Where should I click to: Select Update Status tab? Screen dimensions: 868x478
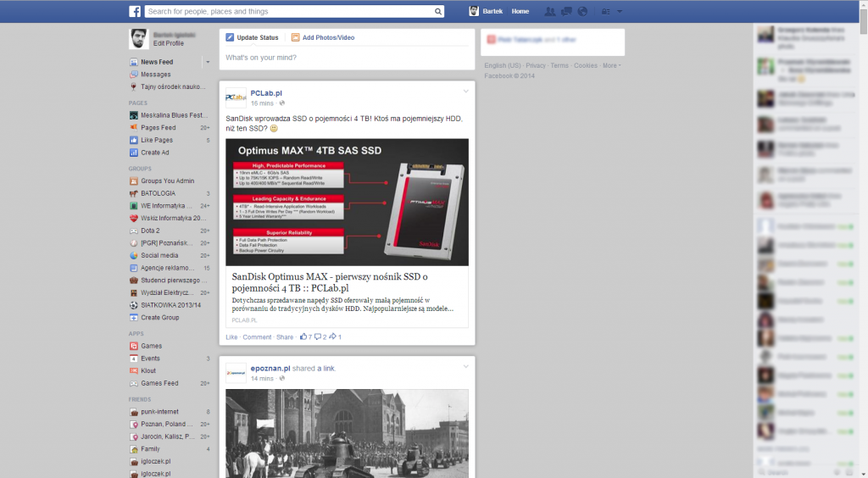click(x=252, y=37)
